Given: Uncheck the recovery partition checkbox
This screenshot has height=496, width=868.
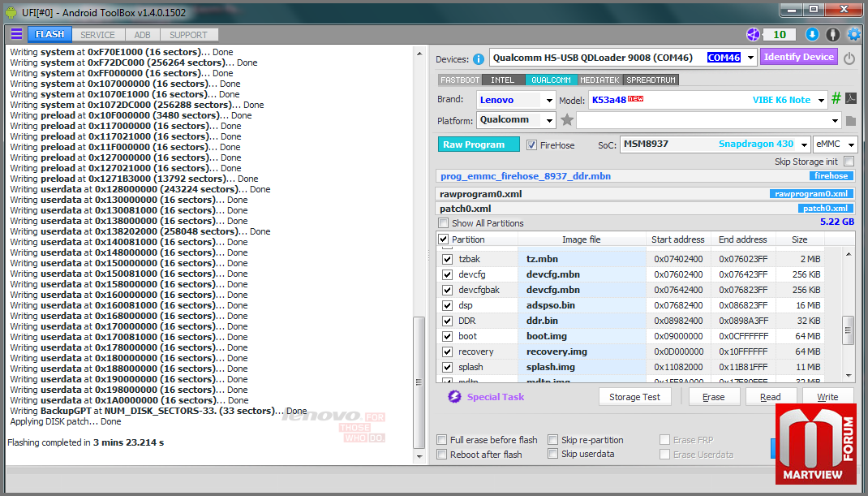Looking at the screenshot, I should tap(447, 352).
